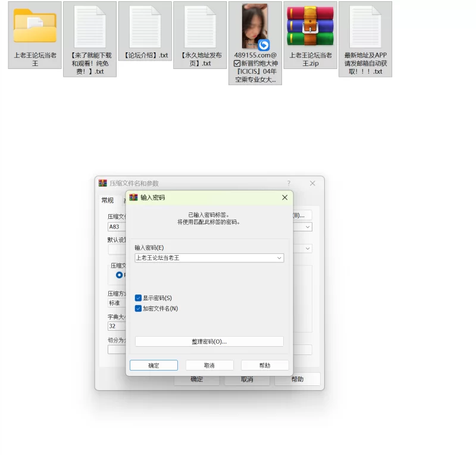Viewport: 476px width, 455px height.
Task: Click the 整理密码(O)... button
Action: pyautogui.click(x=209, y=341)
